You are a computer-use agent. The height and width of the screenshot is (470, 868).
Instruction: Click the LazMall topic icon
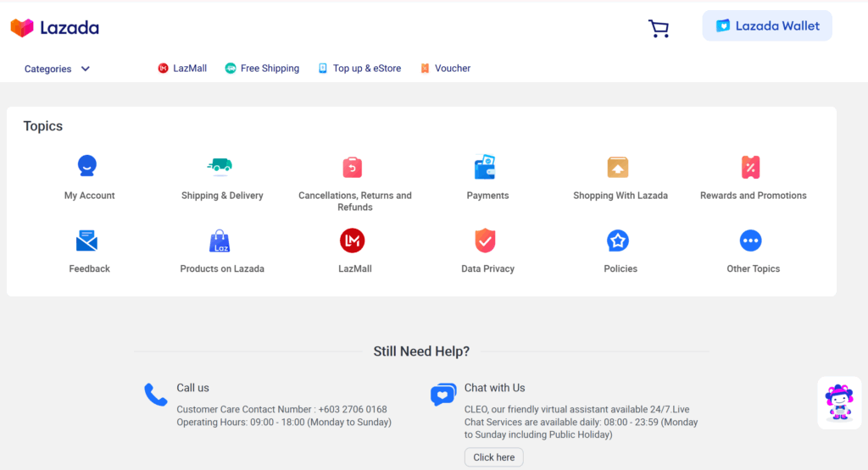point(352,241)
